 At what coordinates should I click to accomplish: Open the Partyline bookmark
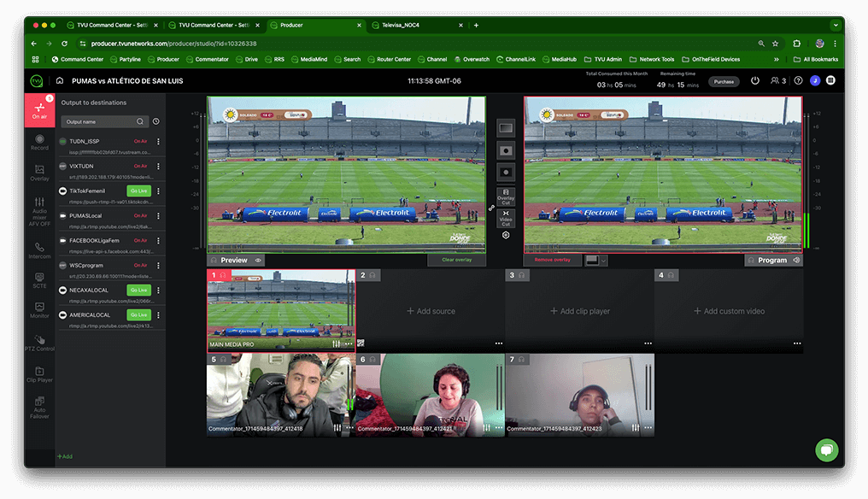[126, 59]
